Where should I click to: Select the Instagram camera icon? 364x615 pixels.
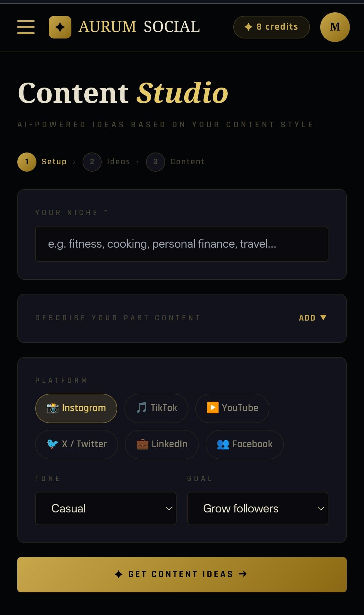[53, 408]
